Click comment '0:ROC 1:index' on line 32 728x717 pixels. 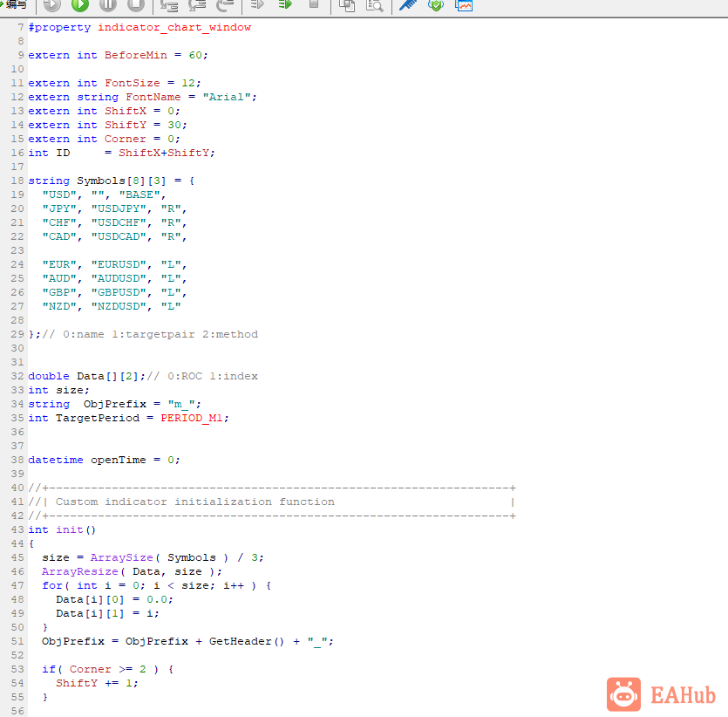pyautogui.click(x=213, y=376)
